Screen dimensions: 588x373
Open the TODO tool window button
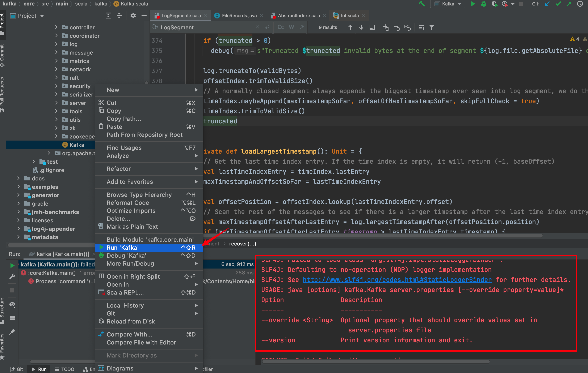click(x=65, y=369)
